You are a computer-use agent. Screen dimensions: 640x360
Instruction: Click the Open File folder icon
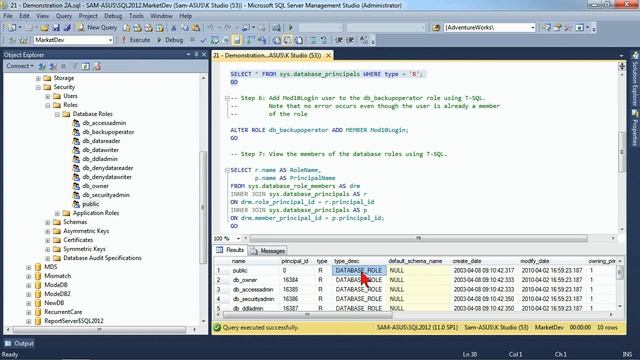point(44,28)
